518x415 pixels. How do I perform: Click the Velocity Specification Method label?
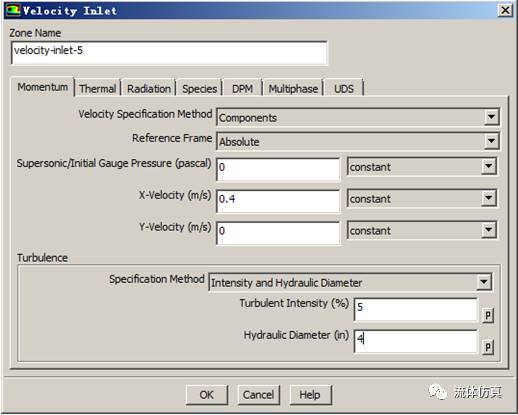pos(145,114)
